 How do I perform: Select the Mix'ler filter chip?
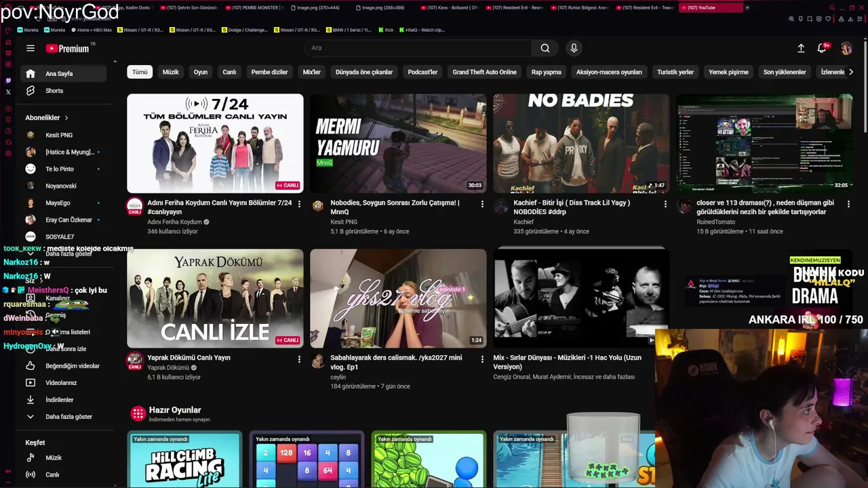312,72
